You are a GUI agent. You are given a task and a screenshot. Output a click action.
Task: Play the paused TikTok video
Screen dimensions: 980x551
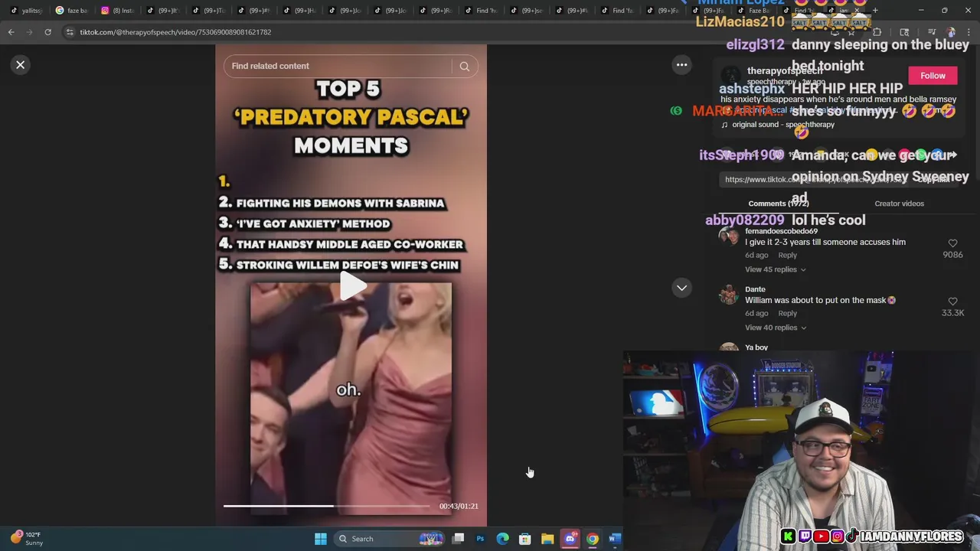coord(351,286)
